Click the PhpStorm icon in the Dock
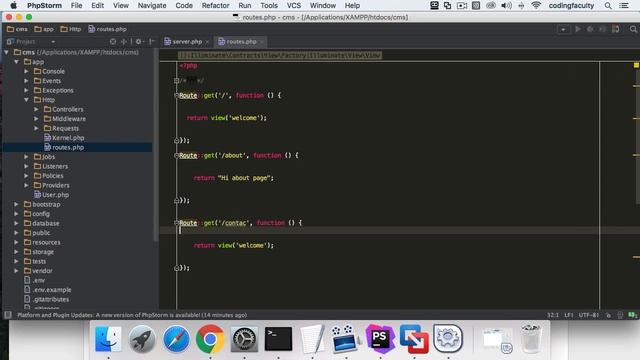Viewport: 640px width, 360px height. [380, 339]
